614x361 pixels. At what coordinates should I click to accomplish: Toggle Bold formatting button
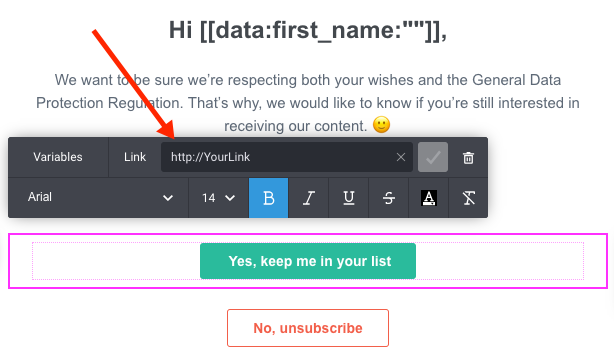pos(269,198)
